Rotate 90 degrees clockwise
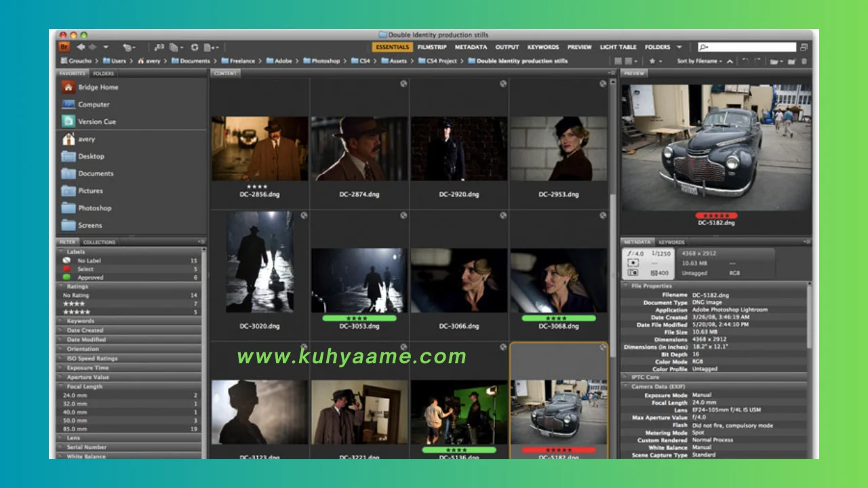868x488 pixels. [757, 61]
